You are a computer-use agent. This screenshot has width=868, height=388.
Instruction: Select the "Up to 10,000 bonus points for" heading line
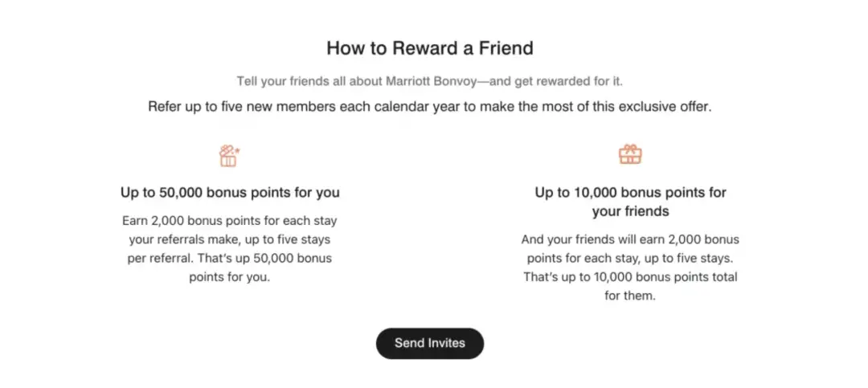coord(630,193)
